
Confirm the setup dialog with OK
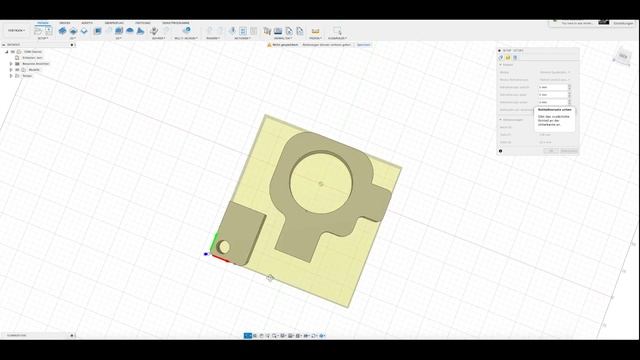click(x=551, y=151)
